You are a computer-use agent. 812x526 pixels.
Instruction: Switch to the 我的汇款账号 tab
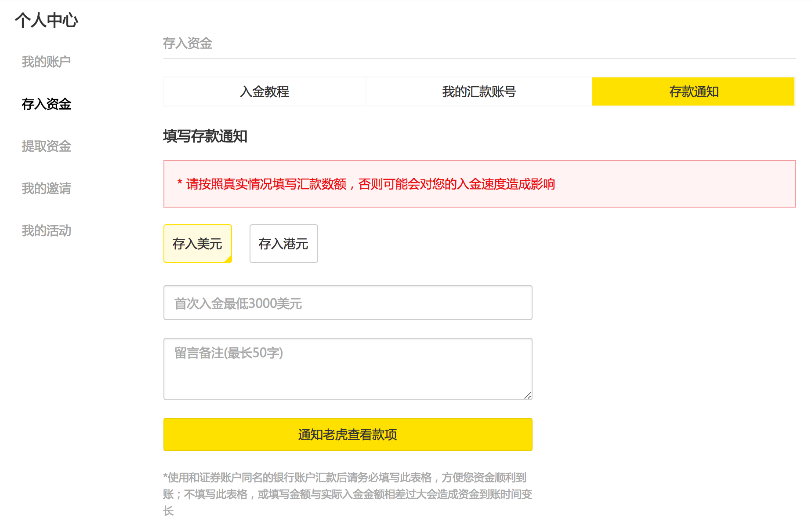coord(479,92)
